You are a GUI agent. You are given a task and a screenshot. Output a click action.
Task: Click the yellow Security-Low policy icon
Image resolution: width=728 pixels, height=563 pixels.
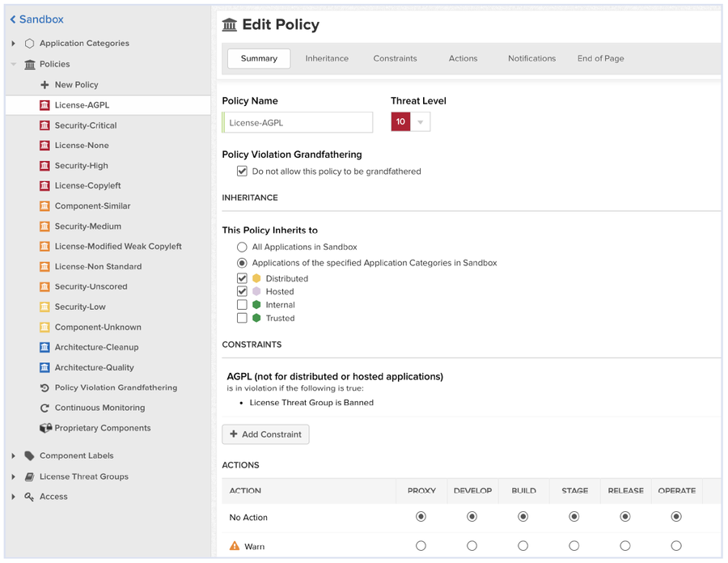pyautogui.click(x=44, y=307)
